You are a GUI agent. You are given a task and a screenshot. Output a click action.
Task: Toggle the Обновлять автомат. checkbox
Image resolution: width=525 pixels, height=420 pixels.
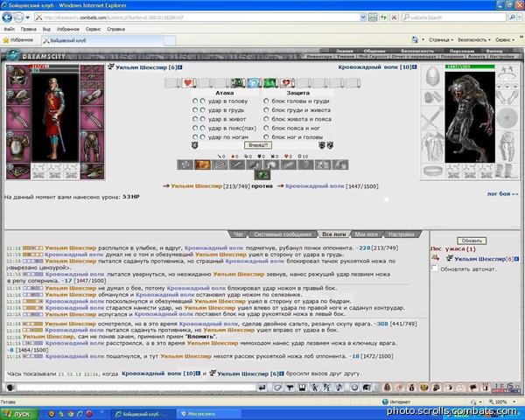[x=435, y=269]
